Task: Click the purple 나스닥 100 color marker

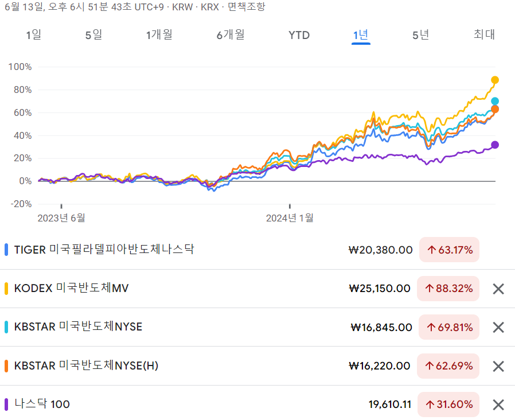Action: [6, 404]
